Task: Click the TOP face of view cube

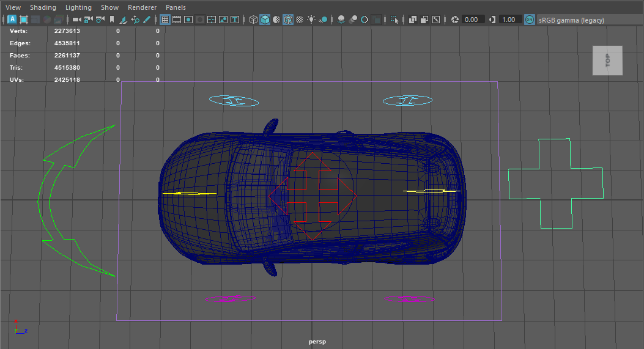Action: pyautogui.click(x=607, y=61)
